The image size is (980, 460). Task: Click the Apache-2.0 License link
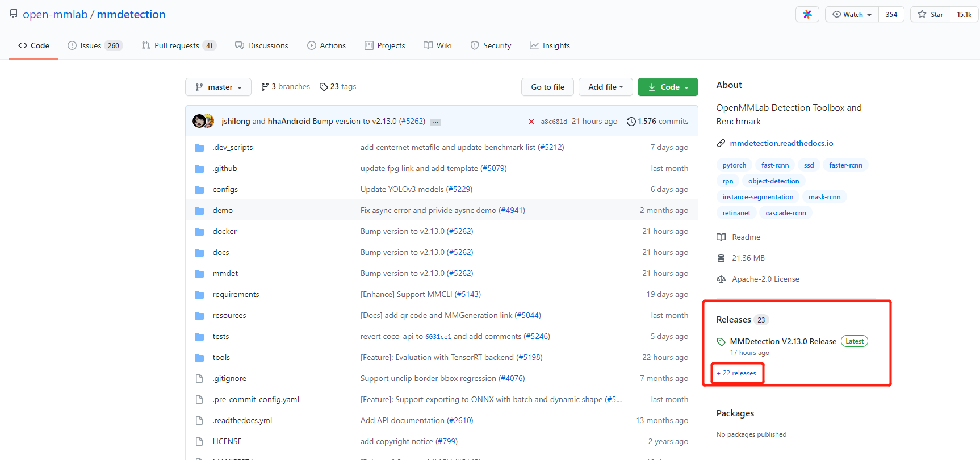pyautogui.click(x=765, y=279)
